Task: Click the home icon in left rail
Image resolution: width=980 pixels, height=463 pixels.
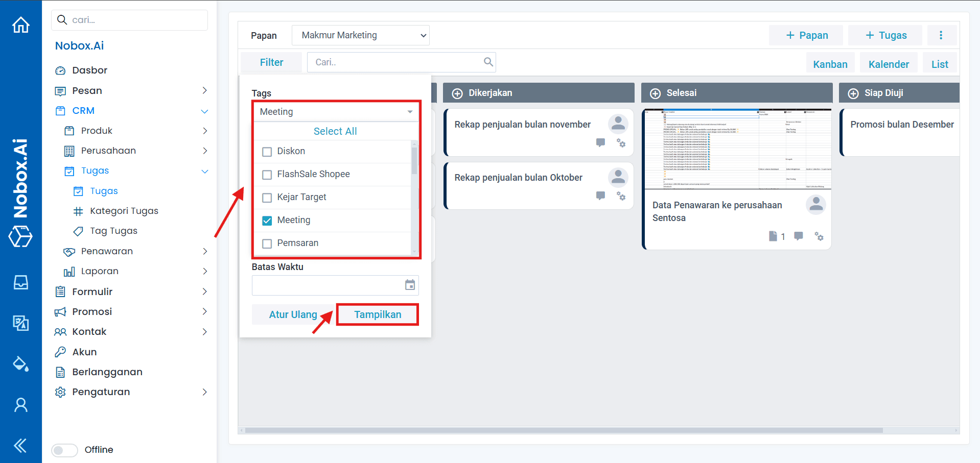Action: (x=21, y=25)
